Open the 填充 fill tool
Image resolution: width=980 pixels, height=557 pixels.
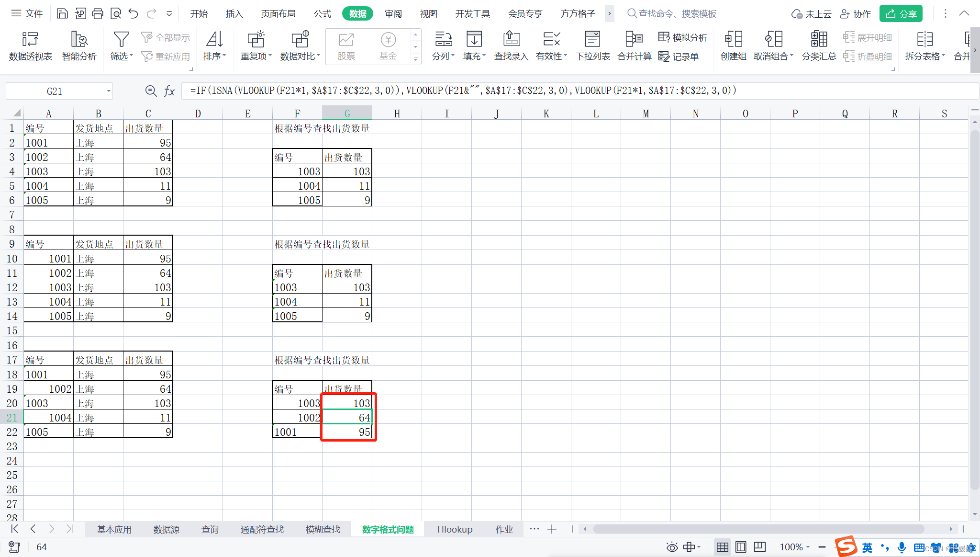[x=474, y=46]
